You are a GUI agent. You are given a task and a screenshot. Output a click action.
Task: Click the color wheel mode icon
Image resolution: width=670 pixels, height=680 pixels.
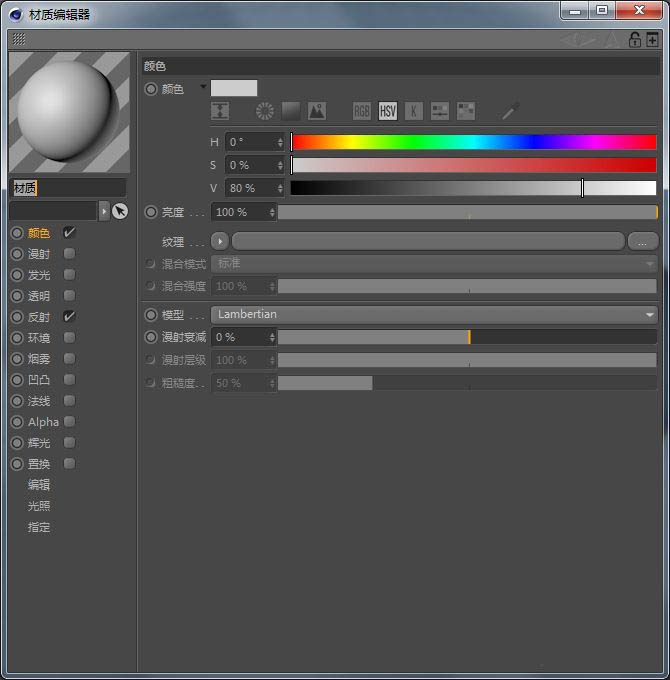[x=265, y=111]
